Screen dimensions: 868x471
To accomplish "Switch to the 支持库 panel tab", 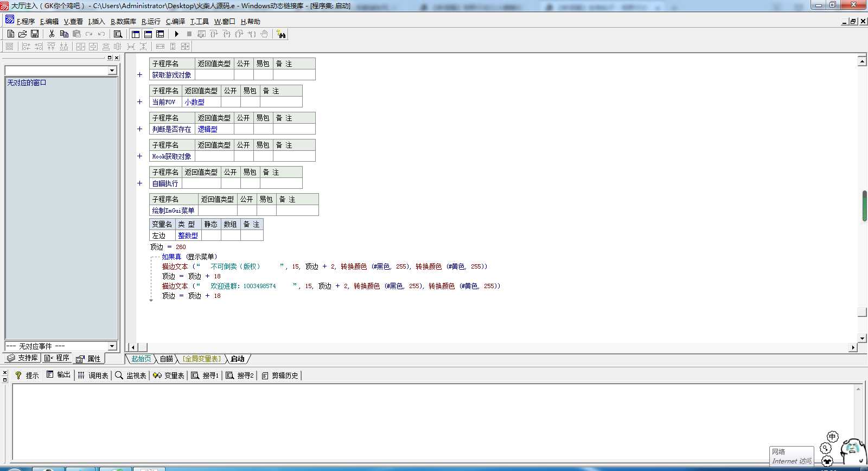I will coord(22,358).
